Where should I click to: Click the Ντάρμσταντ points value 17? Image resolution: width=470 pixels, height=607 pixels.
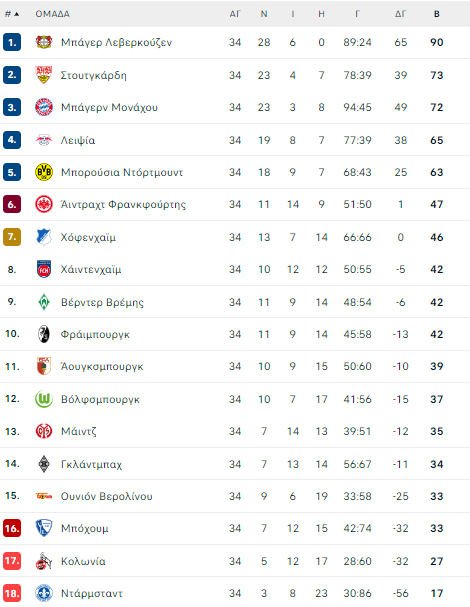[x=437, y=593]
